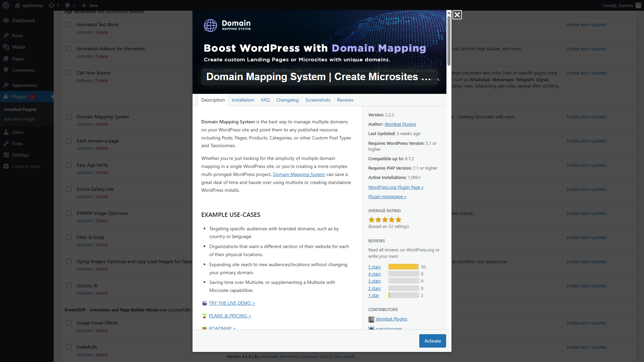Click the Domain Mapping System globe logo
644x362 pixels.
coord(210,25)
